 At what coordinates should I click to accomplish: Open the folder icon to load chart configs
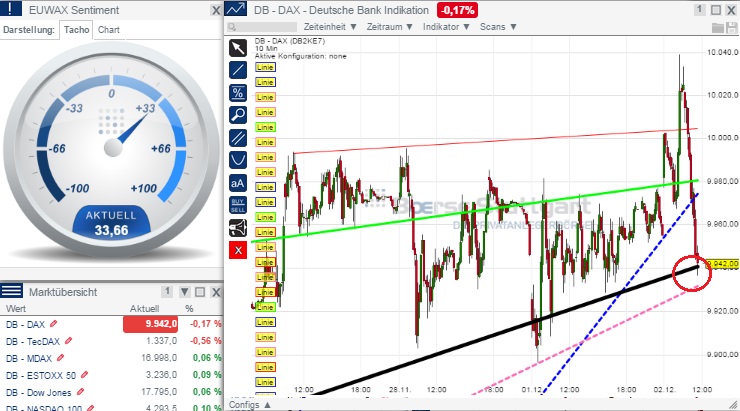717,28
